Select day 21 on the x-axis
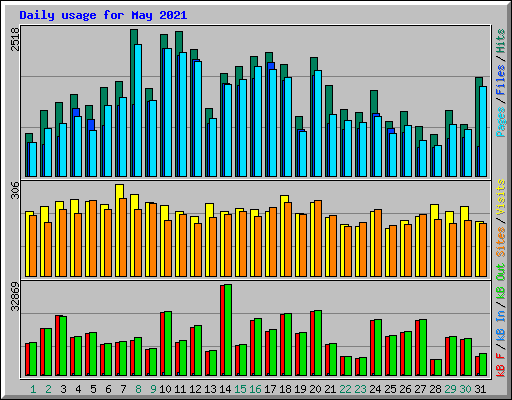This screenshot has width=512, height=400. pyautogui.click(x=330, y=389)
